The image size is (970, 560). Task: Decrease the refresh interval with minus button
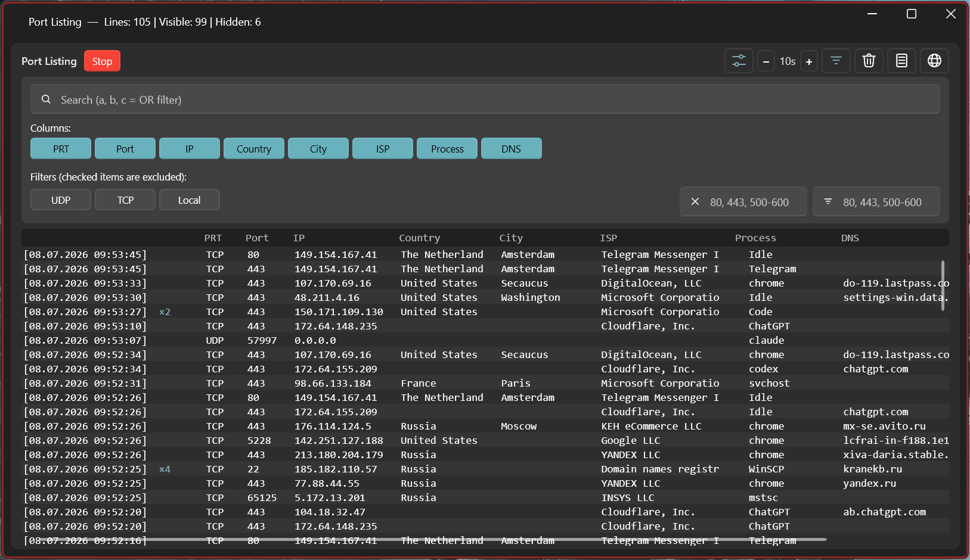pos(766,61)
